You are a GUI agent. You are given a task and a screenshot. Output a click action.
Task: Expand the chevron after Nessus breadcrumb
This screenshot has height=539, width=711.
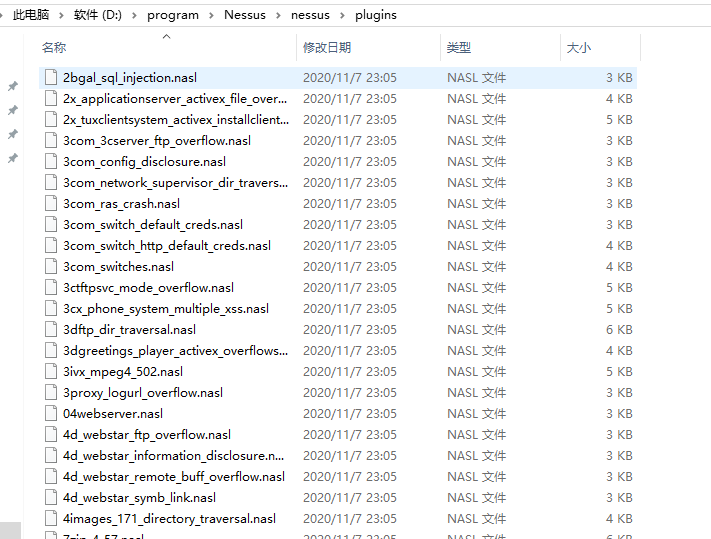(x=278, y=15)
